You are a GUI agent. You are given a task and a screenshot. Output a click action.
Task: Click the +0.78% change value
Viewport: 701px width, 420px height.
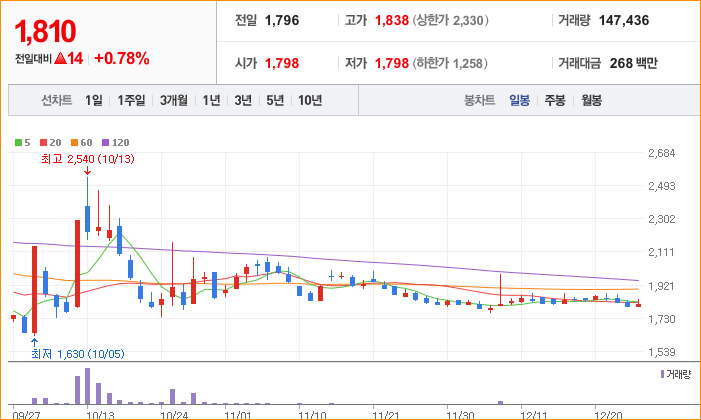[122, 59]
